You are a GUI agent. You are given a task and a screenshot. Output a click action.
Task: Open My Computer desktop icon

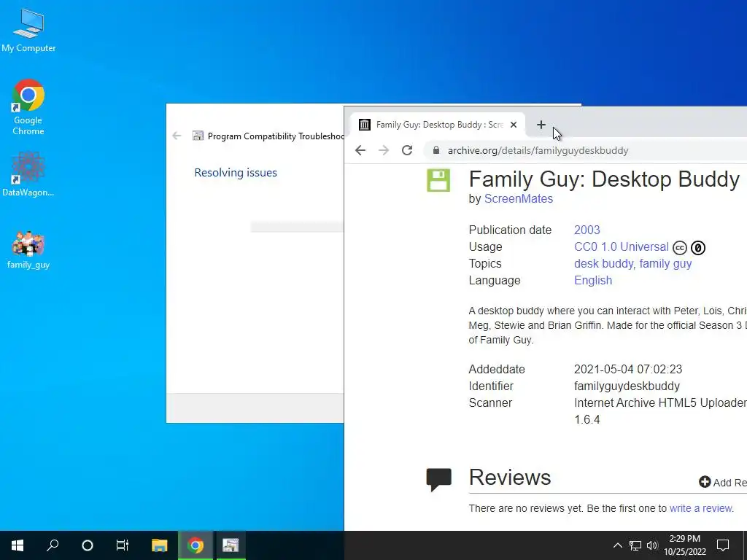click(28, 31)
